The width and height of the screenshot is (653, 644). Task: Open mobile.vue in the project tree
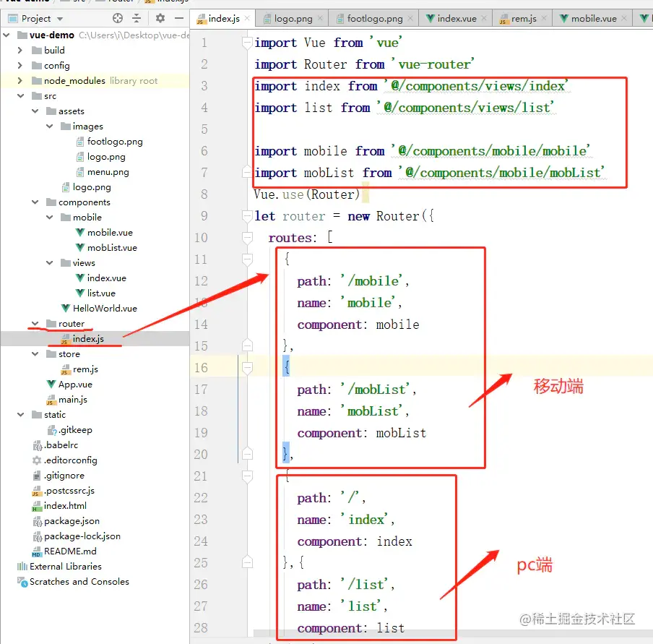(x=104, y=233)
